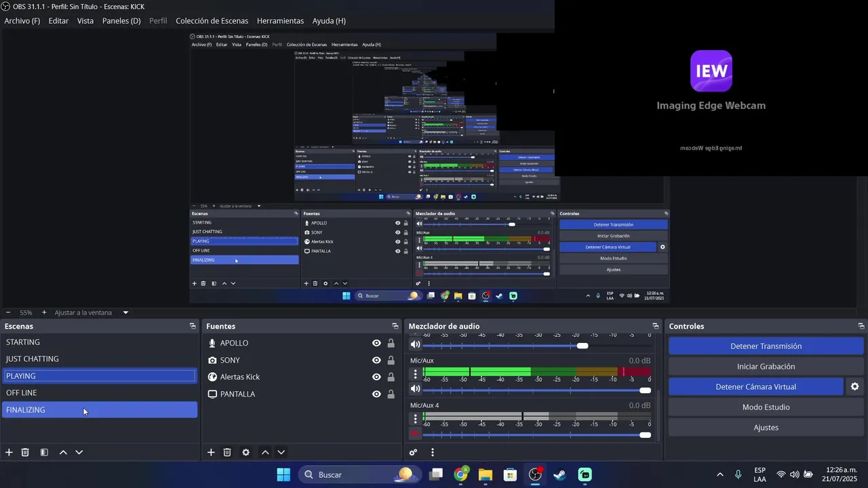Open the Windows Start menu
This screenshot has width=868, height=488.
tap(283, 474)
